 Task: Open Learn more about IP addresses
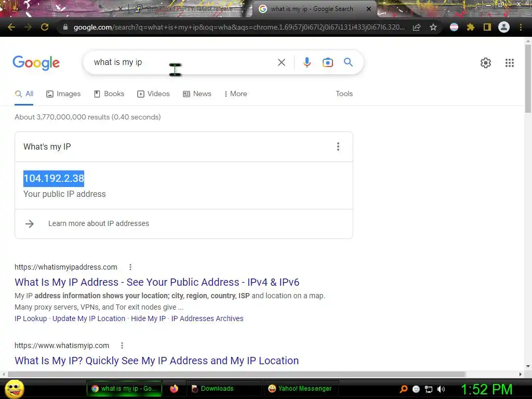98,223
